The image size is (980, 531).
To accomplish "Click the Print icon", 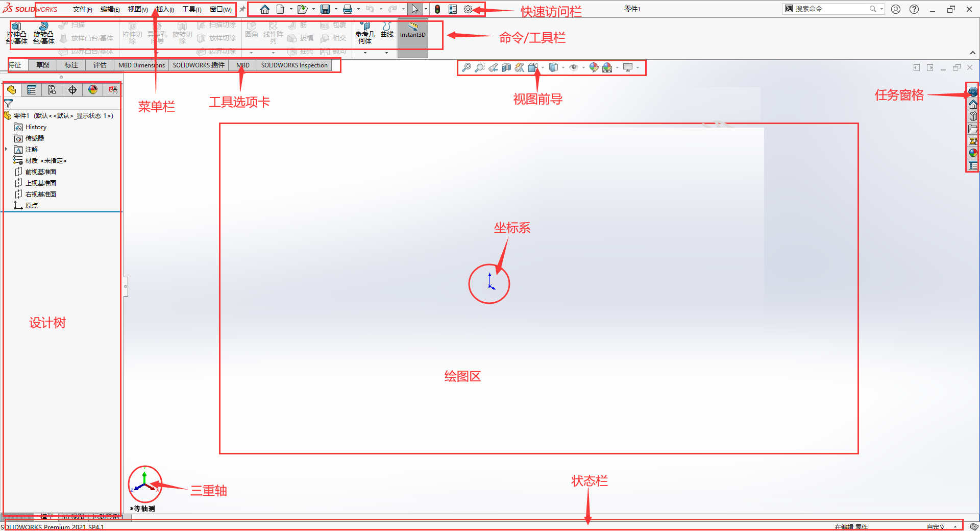I will tap(348, 9).
